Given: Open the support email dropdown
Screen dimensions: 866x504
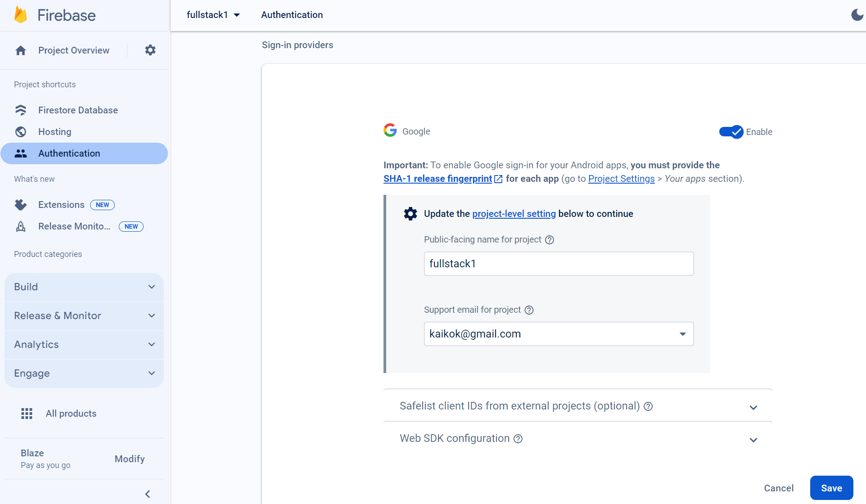Looking at the screenshot, I should click(682, 333).
